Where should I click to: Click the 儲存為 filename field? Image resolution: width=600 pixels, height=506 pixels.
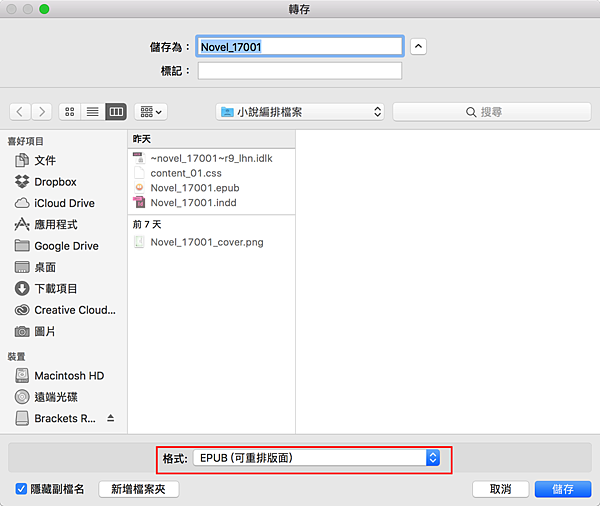pyautogui.click(x=300, y=47)
